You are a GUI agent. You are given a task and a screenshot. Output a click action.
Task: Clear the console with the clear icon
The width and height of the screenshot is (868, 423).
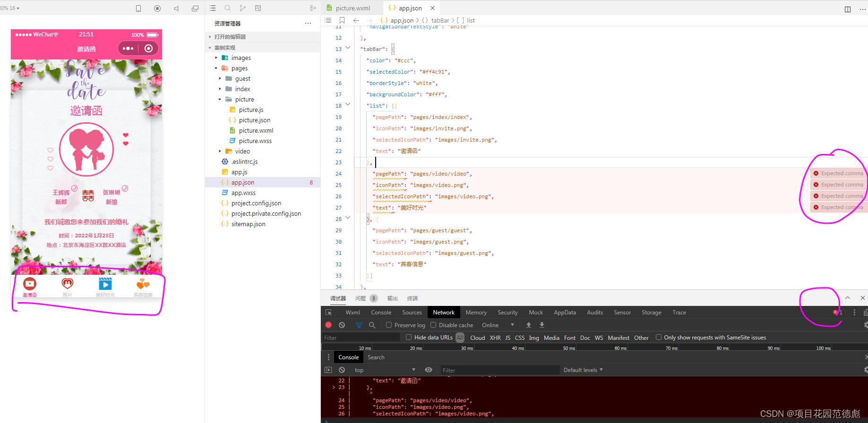click(342, 370)
